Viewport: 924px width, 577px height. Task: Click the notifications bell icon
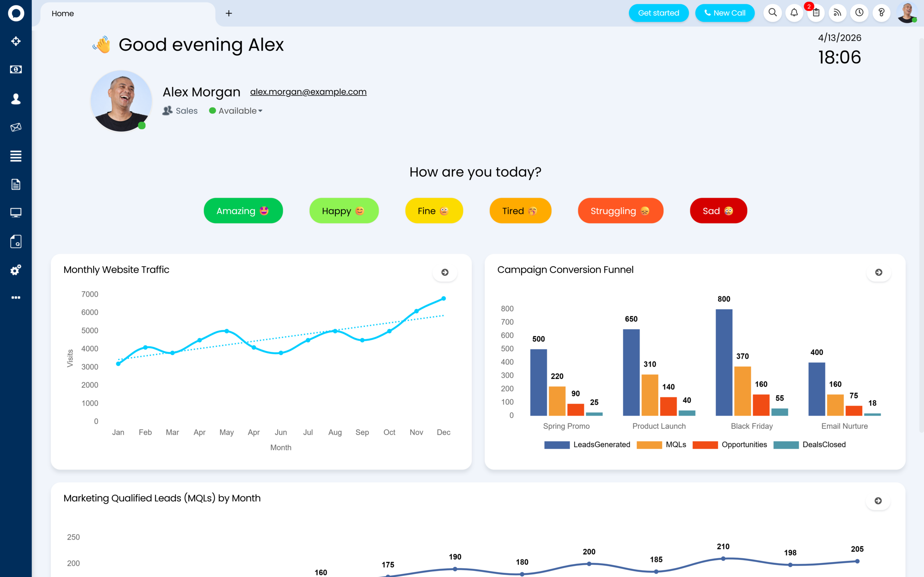794,13
